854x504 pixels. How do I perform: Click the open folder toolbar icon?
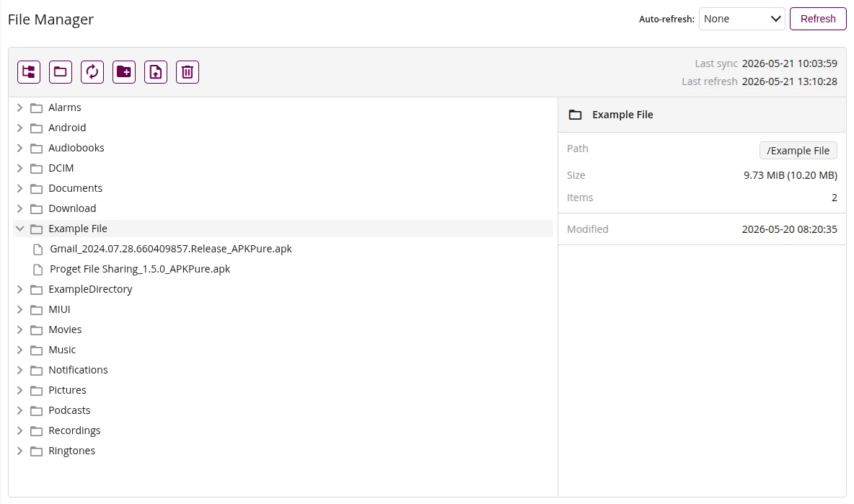[61, 72]
